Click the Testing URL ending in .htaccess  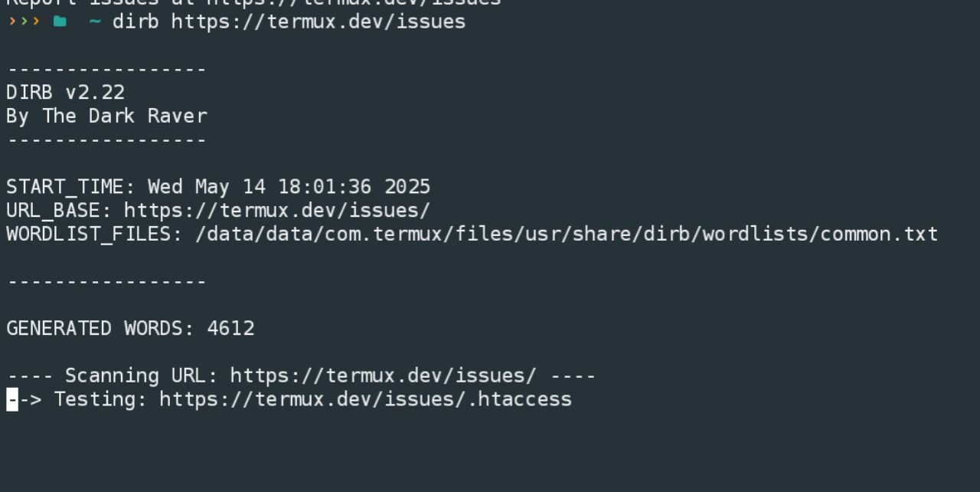[x=365, y=399]
